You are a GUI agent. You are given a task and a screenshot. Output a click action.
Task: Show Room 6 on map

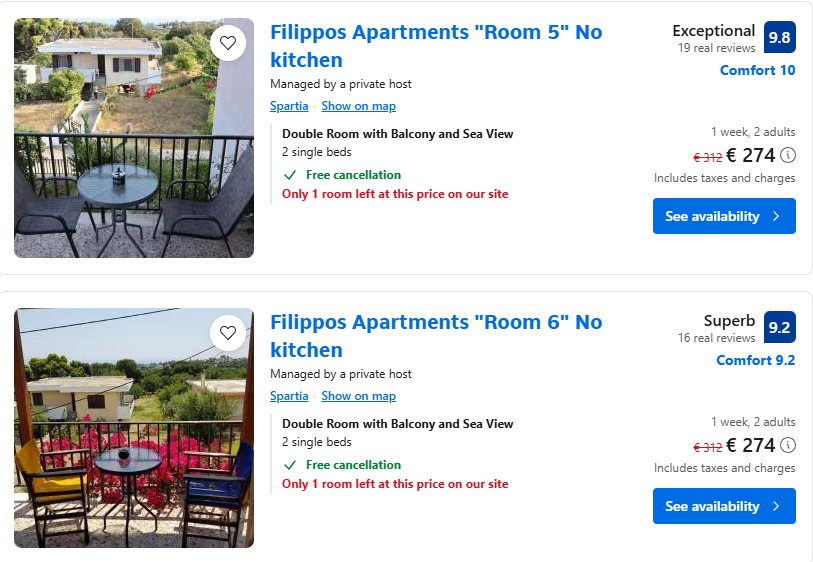tap(358, 396)
